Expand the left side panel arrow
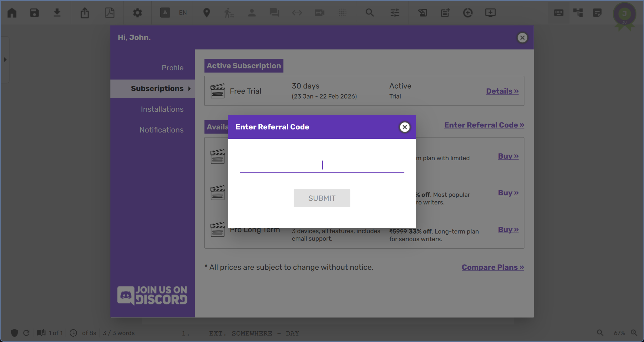Viewport: 644px width, 342px height. pyautogui.click(x=5, y=59)
